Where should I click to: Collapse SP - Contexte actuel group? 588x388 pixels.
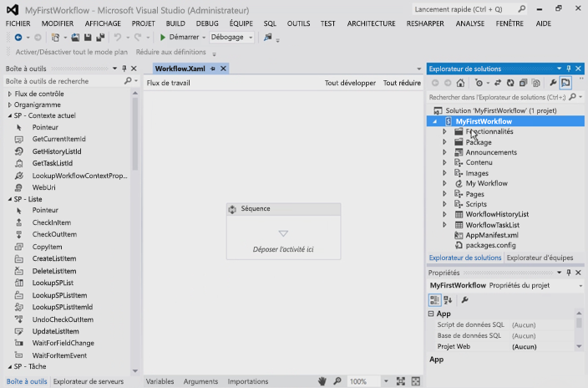coord(10,115)
